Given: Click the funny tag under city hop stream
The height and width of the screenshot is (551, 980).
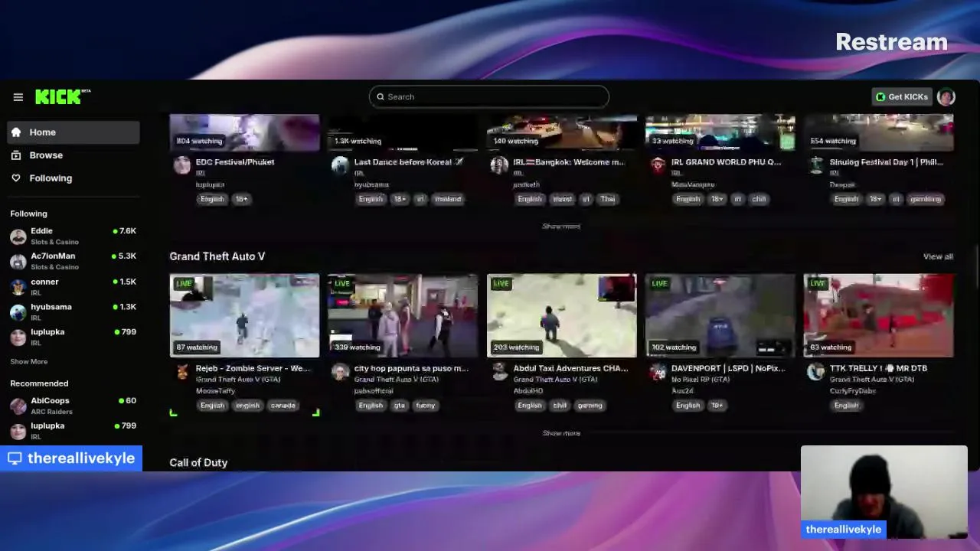Looking at the screenshot, I should [x=425, y=406].
